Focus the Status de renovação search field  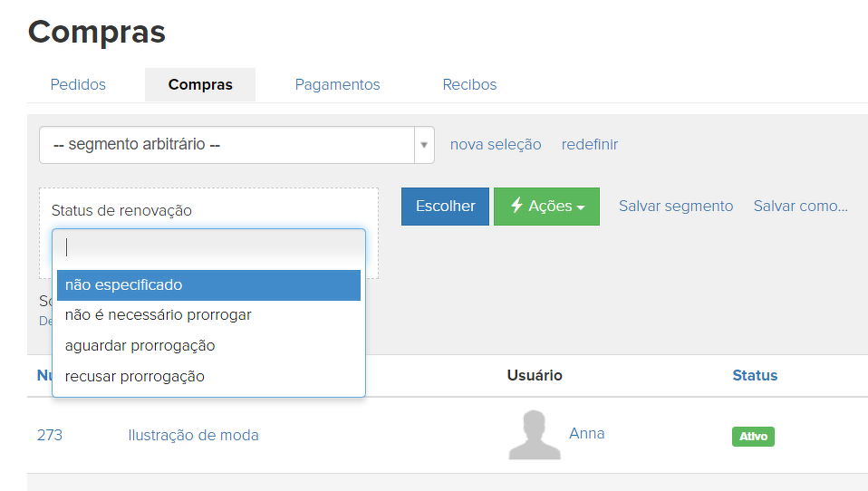(208, 246)
